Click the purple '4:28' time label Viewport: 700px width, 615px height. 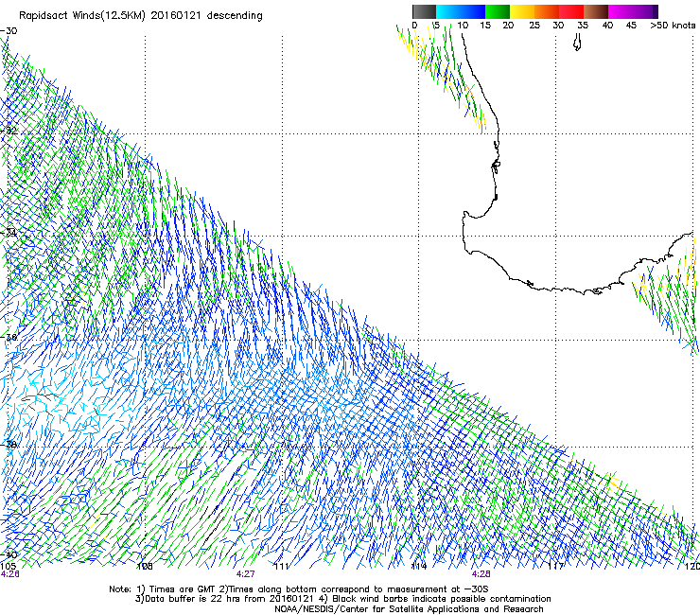[481, 574]
